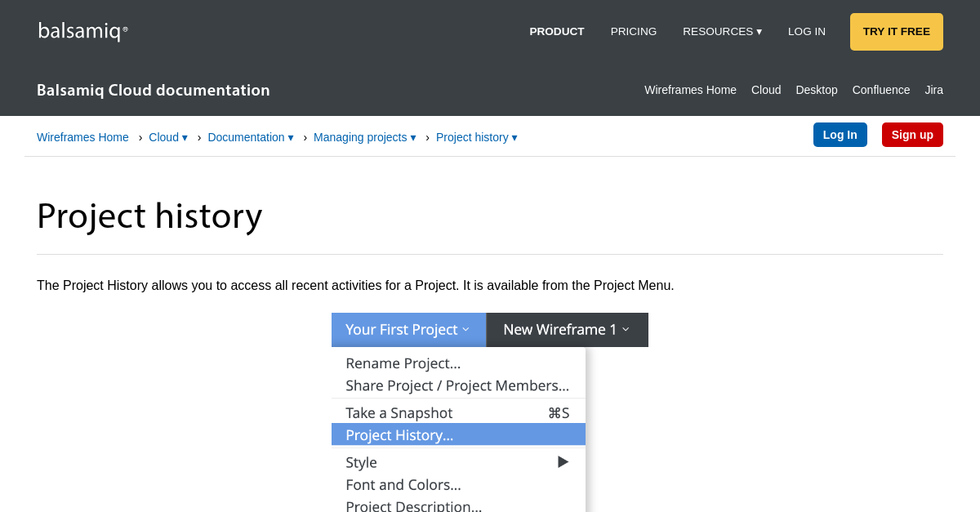Screen dimensions: 980x512
Task: Select the Confluence documentation link
Action: point(880,90)
